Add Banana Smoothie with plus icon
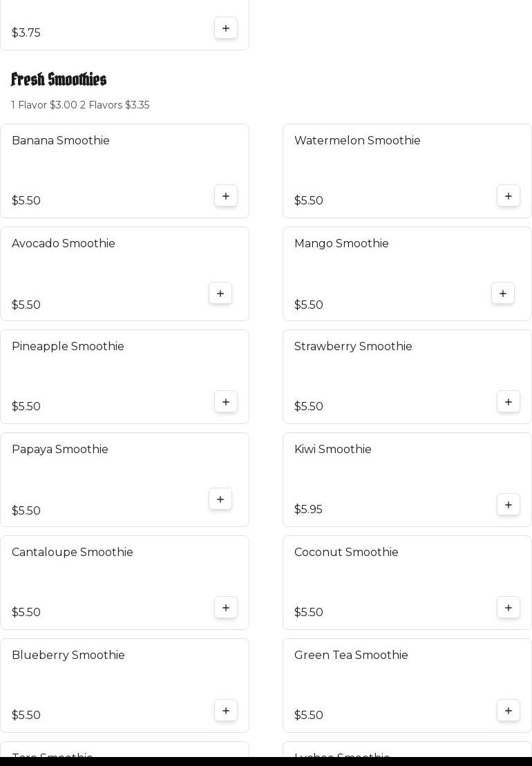Viewport: 532px width, 766px height. [226, 196]
